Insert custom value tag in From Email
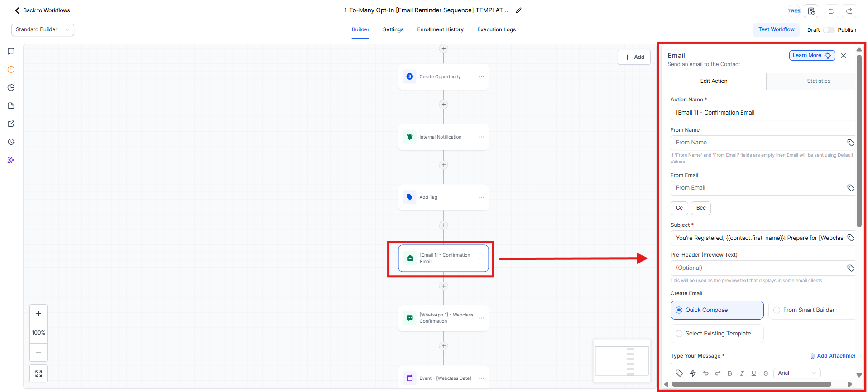Screen dimensions: 868x392 click(850, 188)
